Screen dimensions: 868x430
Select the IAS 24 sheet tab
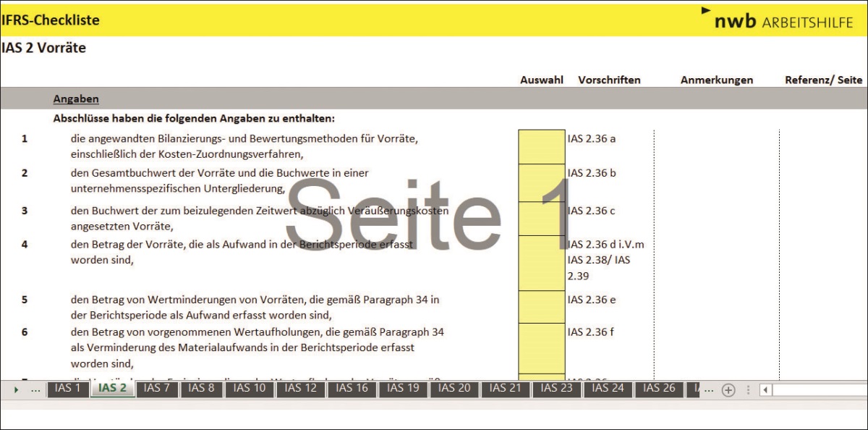tap(608, 389)
